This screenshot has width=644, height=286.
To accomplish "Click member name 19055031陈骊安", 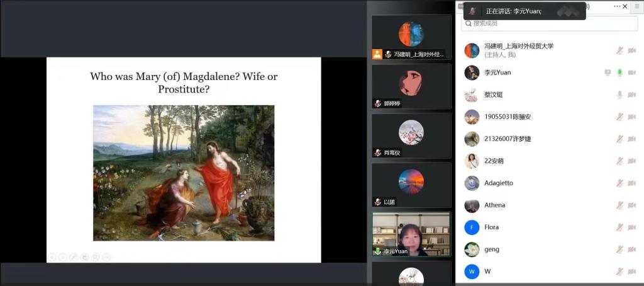I will click(x=508, y=117).
